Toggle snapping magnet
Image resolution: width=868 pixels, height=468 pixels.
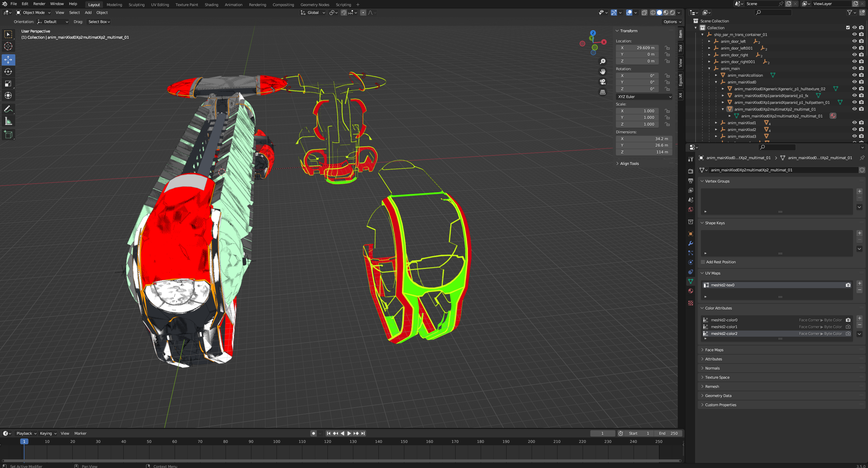[344, 13]
